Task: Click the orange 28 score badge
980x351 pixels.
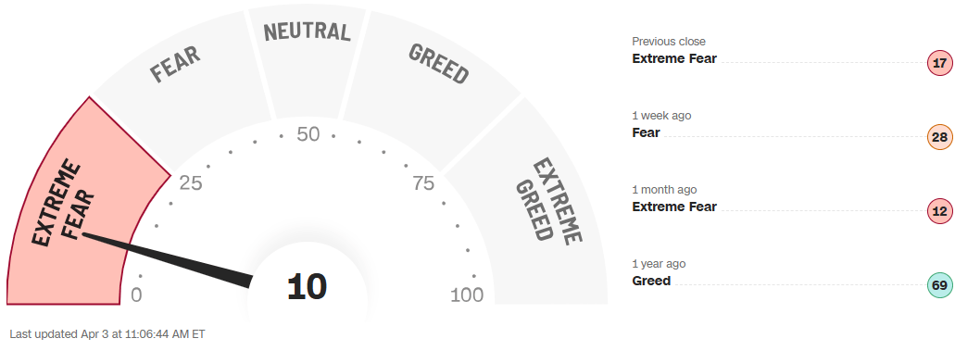Action: pyautogui.click(x=939, y=137)
